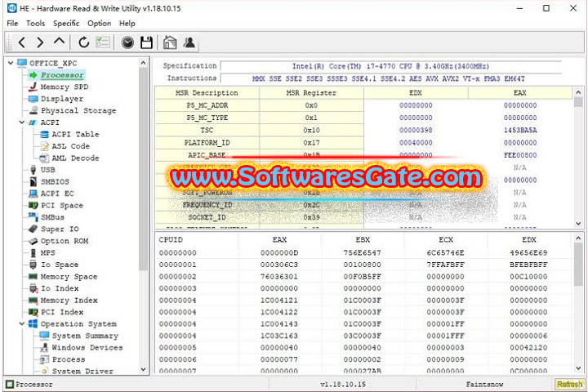
Task: Click the Windows Devices icon
Action: click(44, 347)
